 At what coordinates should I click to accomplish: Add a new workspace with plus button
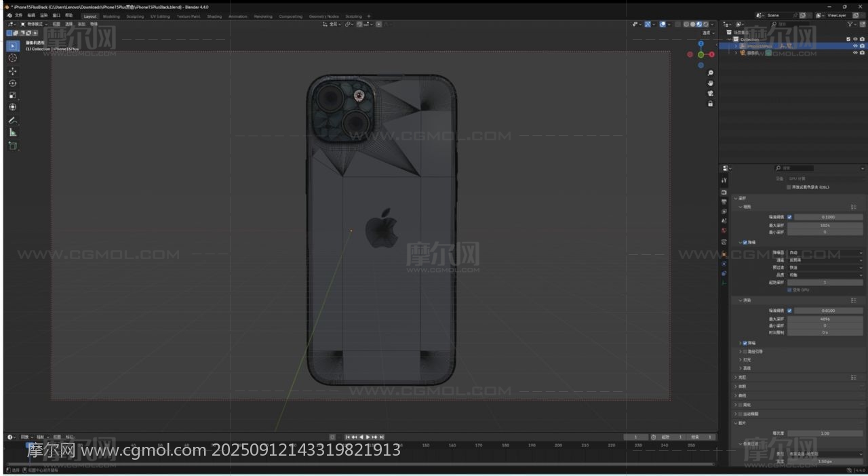(369, 16)
